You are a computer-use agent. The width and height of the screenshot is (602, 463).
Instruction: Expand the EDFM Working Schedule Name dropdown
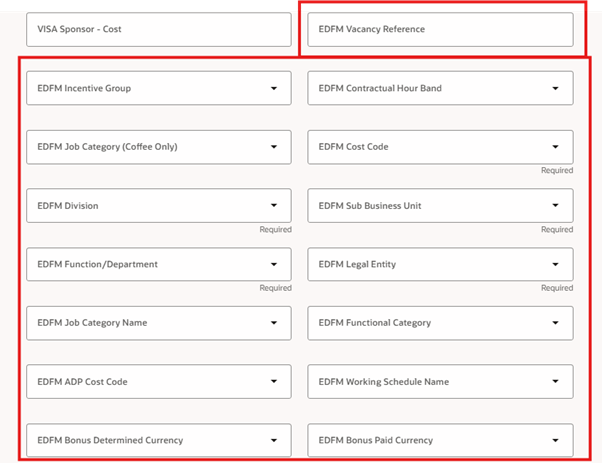(x=440, y=381)
